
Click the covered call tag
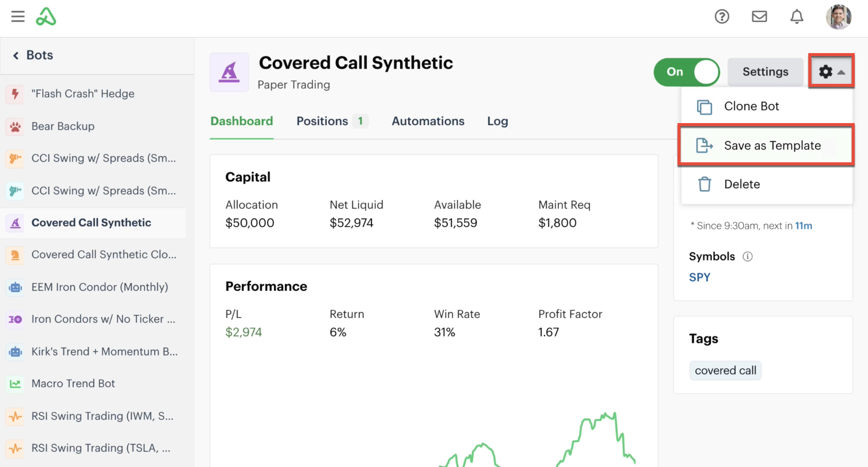click(x=725, y=370)
